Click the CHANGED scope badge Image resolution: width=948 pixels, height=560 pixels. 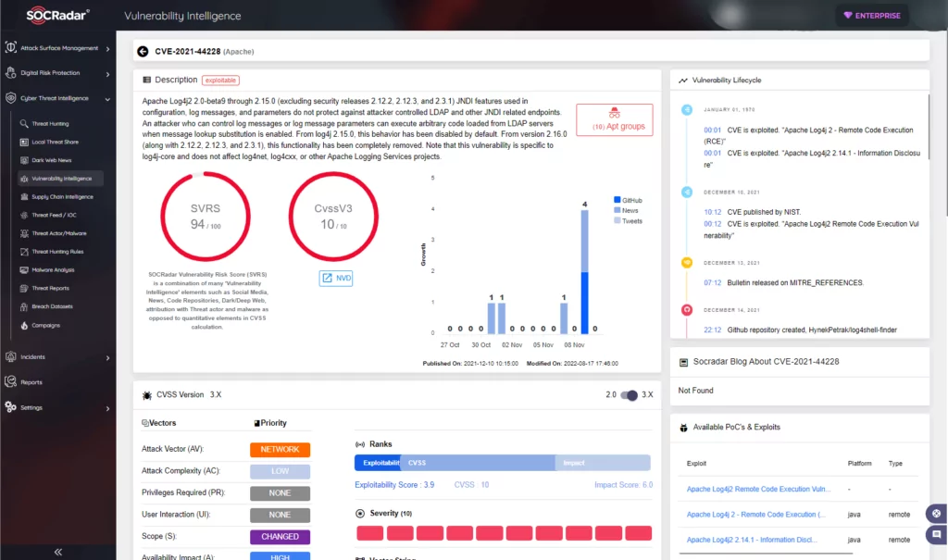pos(280,537)
